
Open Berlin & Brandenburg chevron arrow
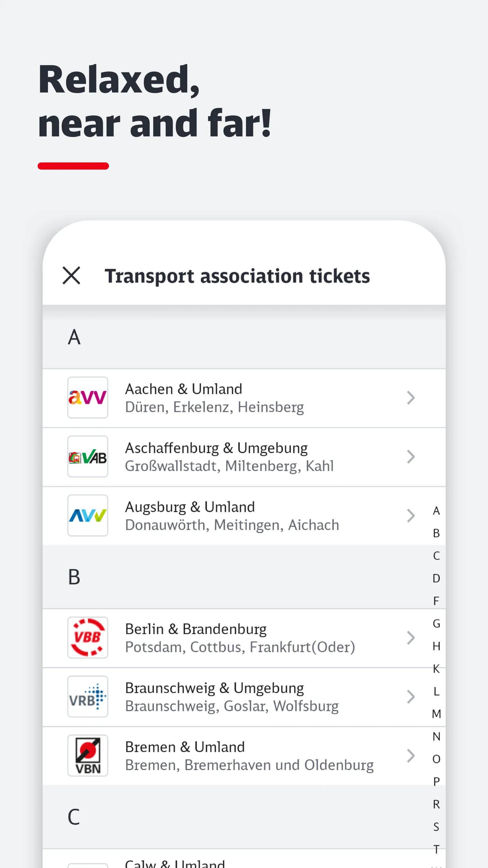[411, 638]
